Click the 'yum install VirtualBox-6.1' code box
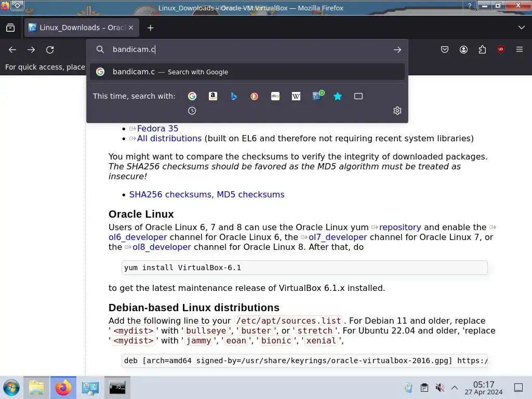The width and height of the screenshot is (532, 399). pos(304,268)
